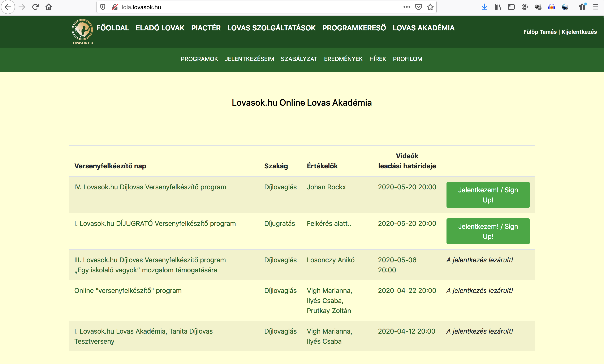Open III. Lovasok.hu Díjlovas program link
Viewport: 604px width, 364px height.
(x=150, y=265)
